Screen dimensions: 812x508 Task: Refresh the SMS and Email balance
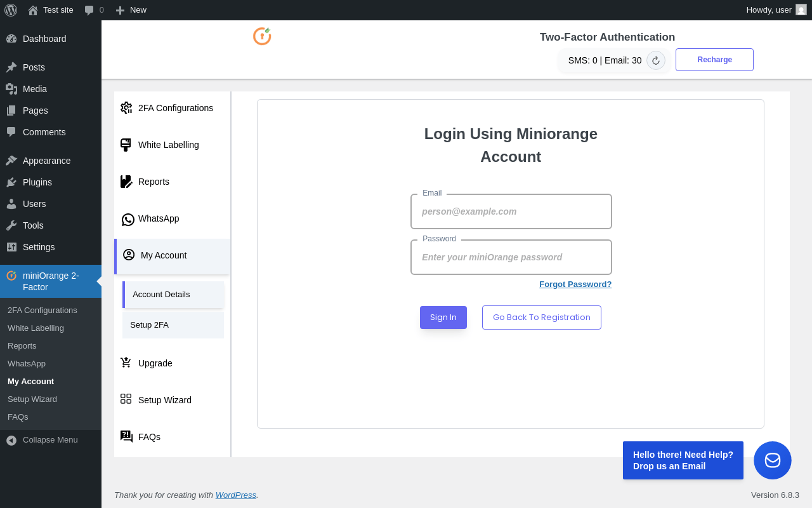click(x=656, y=60)
